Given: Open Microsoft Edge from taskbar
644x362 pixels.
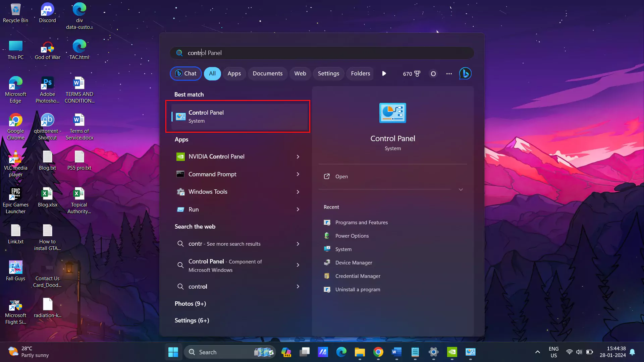Looking at the screenshot, I should (x=341, y=352).
